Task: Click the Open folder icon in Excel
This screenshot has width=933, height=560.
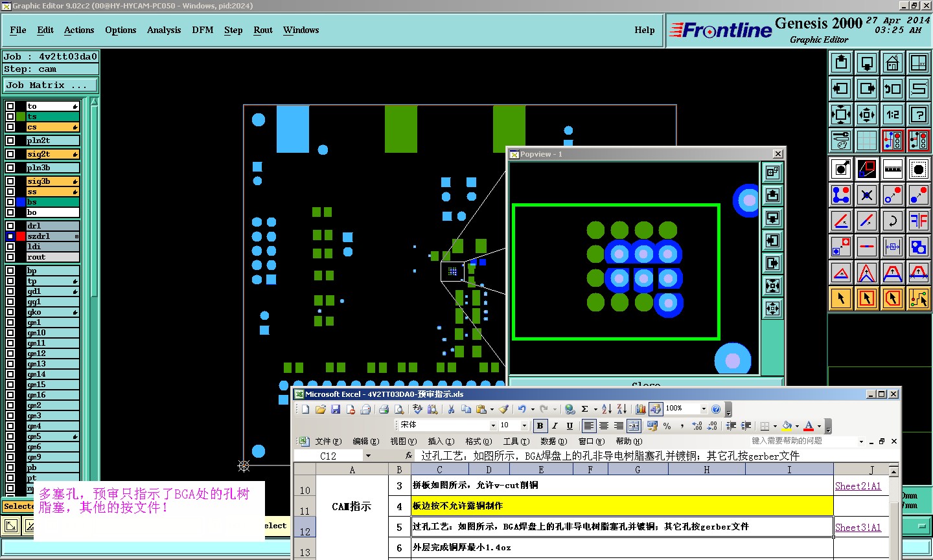Action: click(x=320, y=409)
